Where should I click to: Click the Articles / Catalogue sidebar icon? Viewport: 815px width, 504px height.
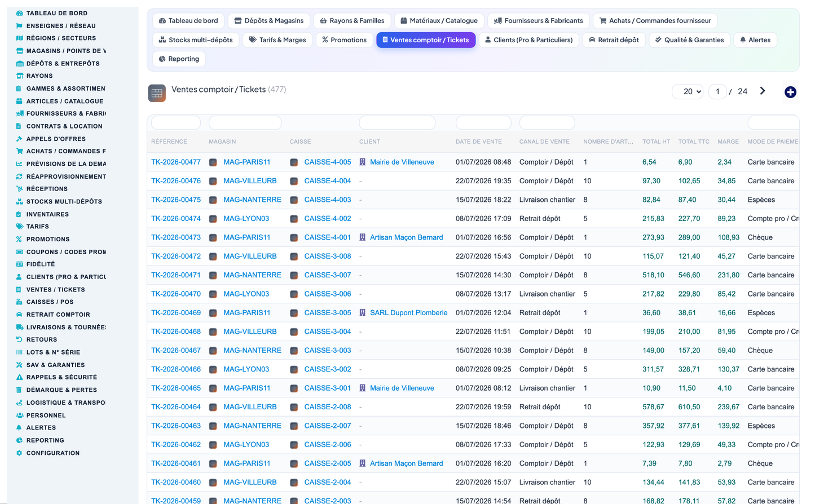point(20,101)
